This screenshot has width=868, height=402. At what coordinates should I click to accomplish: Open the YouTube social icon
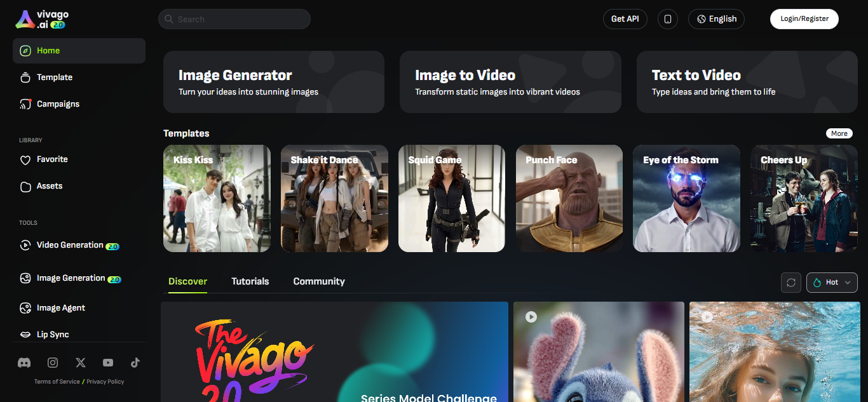pos(108,363)
